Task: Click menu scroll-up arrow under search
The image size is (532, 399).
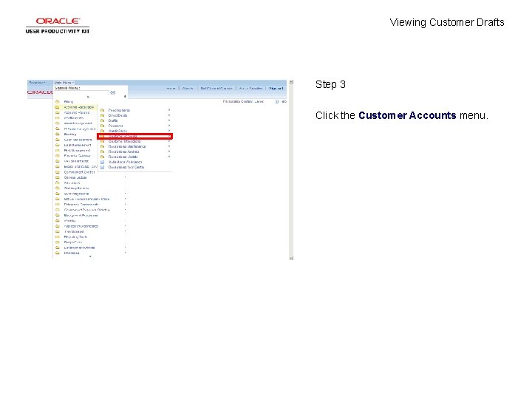Action: [88, 97]
